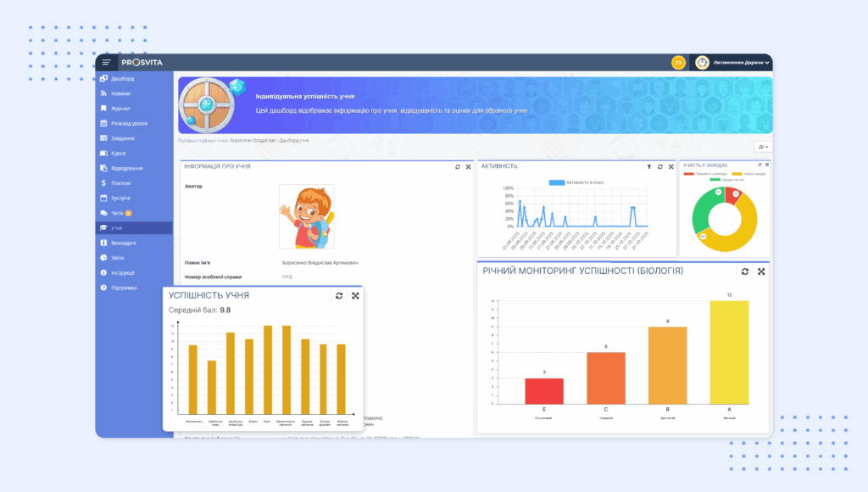Click the Головна сторінка breadcrumb link
The image size is (868, 492).
[x=196, y=140]
